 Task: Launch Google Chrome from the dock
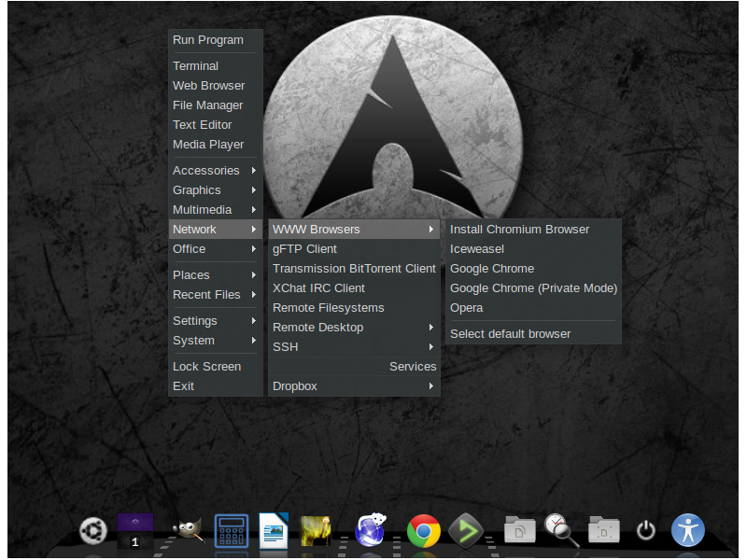click(x=423, y=531)
